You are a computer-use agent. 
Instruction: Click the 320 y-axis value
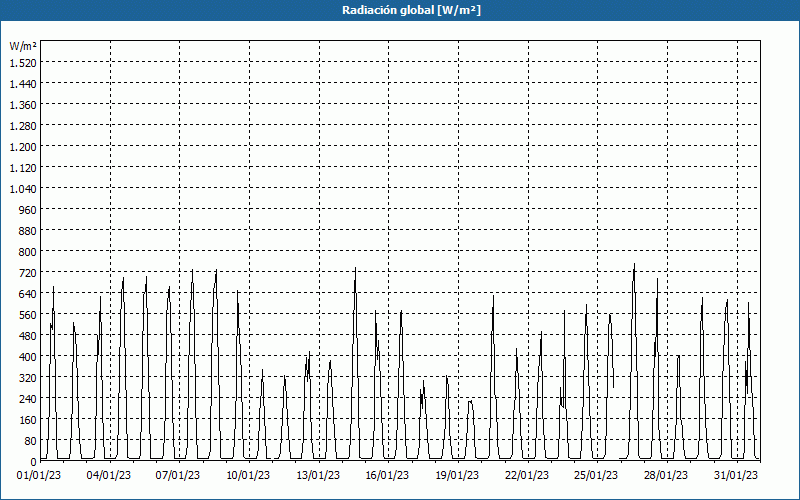(x=28, y=378)
